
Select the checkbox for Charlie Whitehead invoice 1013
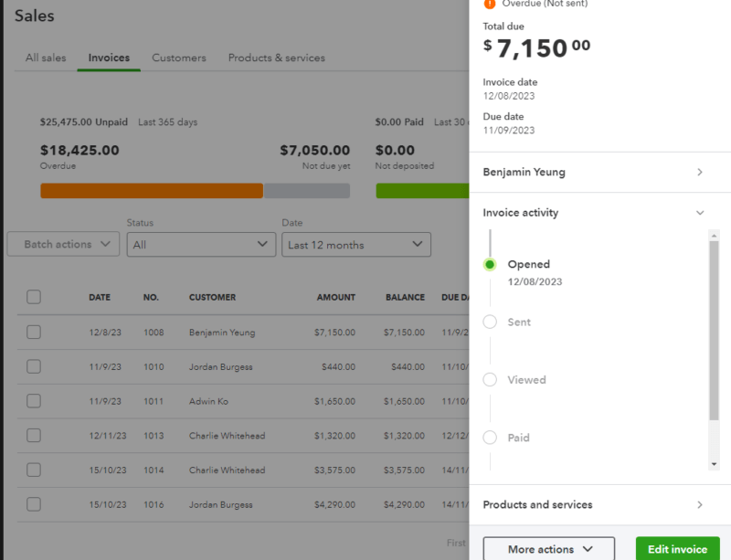(34, 436)
